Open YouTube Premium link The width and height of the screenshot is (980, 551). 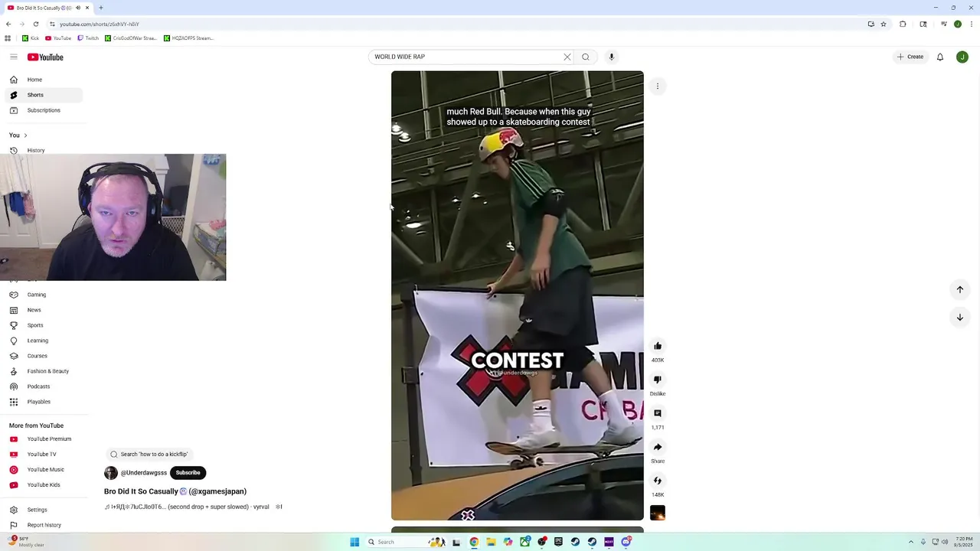(x=44, y=439)
